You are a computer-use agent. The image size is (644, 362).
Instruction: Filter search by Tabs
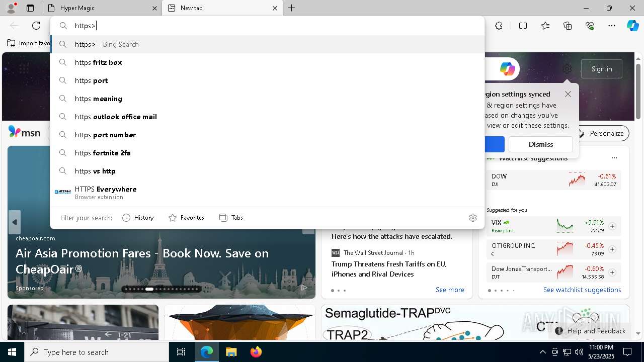(x=231, y=218)
